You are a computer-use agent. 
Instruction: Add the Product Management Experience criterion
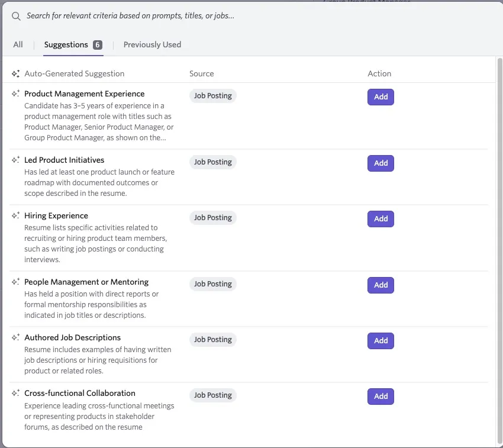381,97
